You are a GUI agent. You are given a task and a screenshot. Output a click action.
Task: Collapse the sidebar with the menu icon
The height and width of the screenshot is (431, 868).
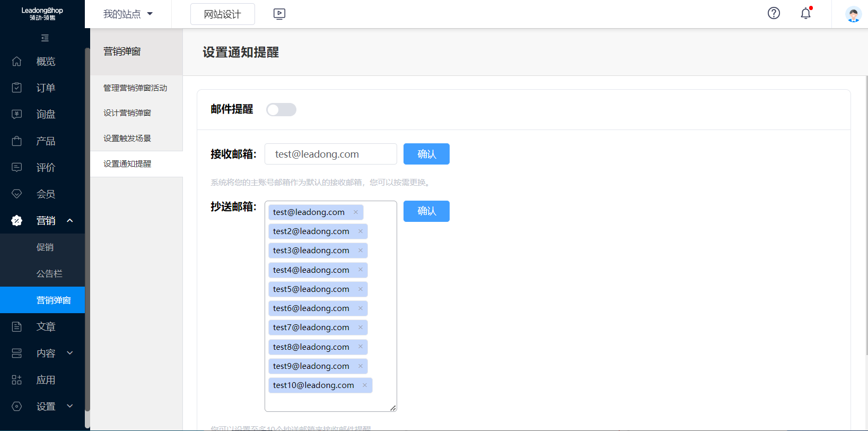(x=45, y=38)
